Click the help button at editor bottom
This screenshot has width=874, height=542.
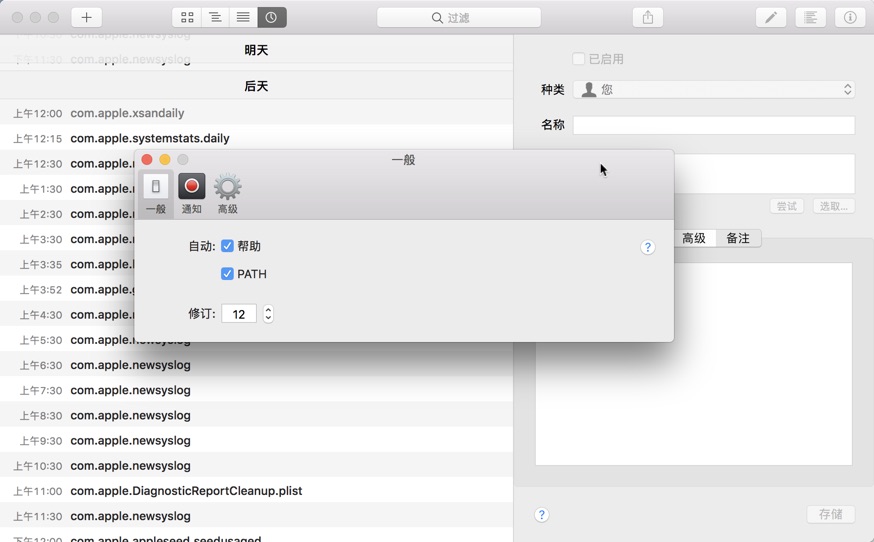542,514
